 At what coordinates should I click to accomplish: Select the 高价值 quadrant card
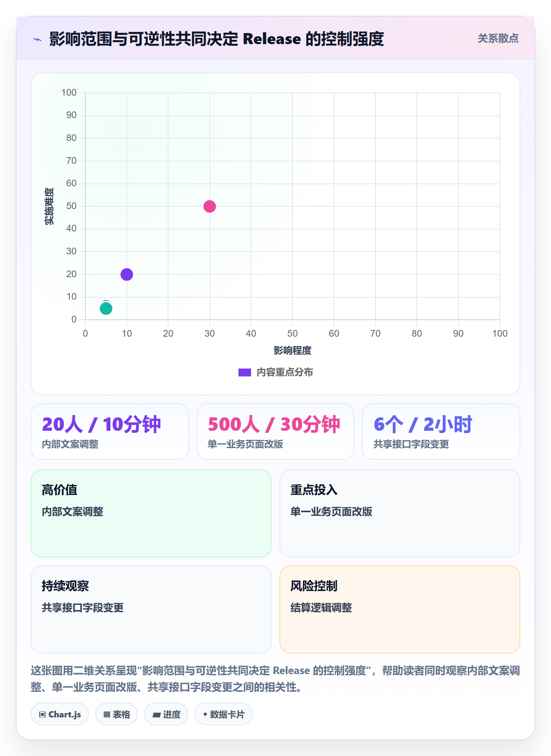click(151, 513)
